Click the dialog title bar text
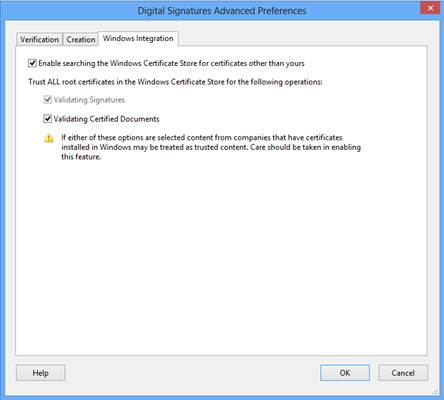This screenshot has height=400, width=444. (222, 11)
